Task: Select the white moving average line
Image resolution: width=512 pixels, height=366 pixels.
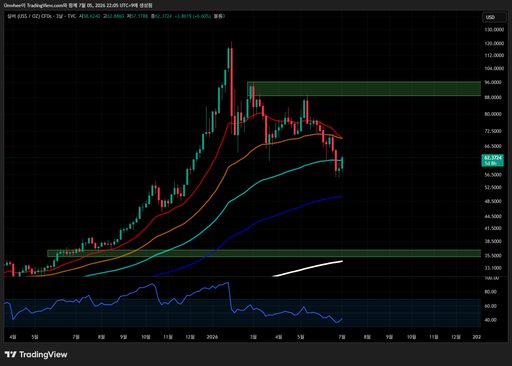Action: (308, 268)
